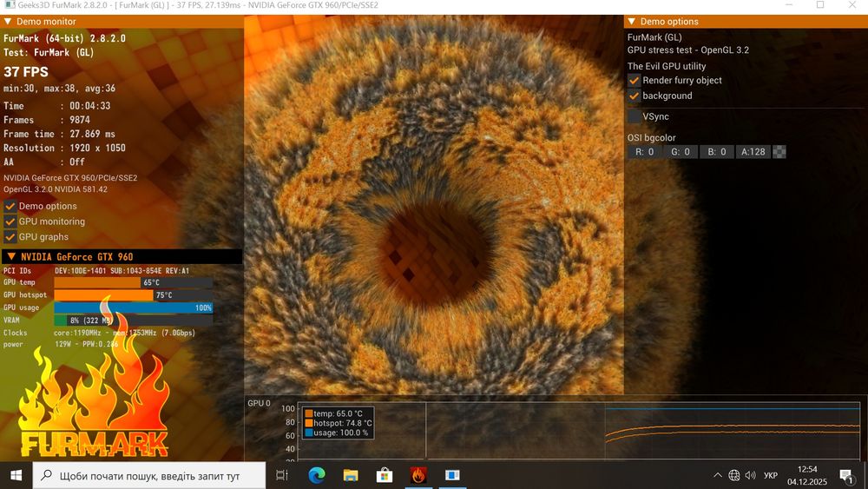Switch the УКР input language indicator

771,475
